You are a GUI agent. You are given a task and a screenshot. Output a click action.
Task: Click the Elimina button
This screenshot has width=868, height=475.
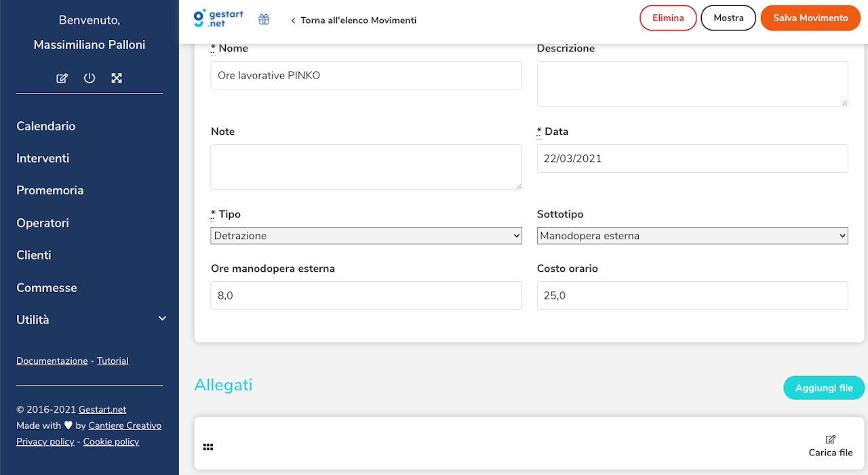click(x=668, y=18)
